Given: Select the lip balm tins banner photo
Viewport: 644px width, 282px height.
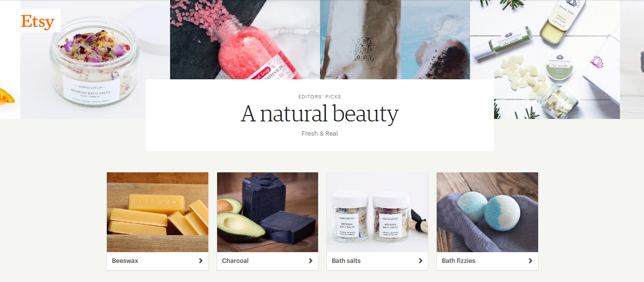Looking at the screenshot, I should click(x=545, y=59).
